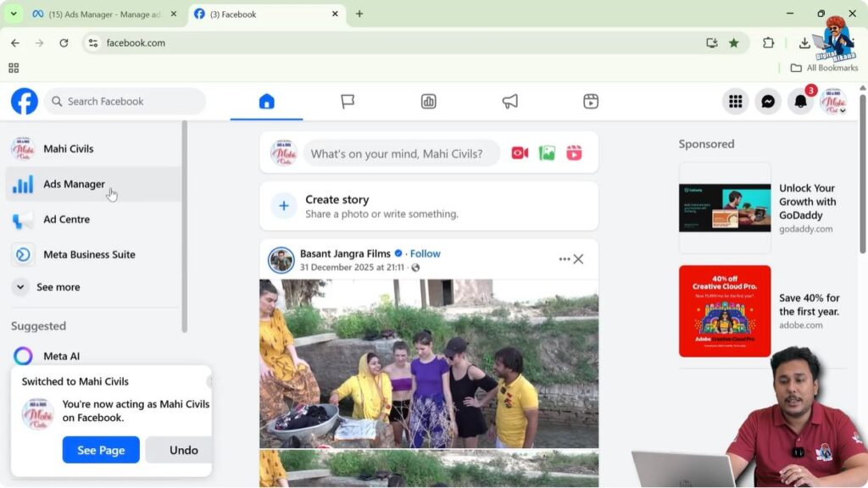Open Meta Business Suite
This screenshot has width=868, height=488.
click(x=89, y=254)
